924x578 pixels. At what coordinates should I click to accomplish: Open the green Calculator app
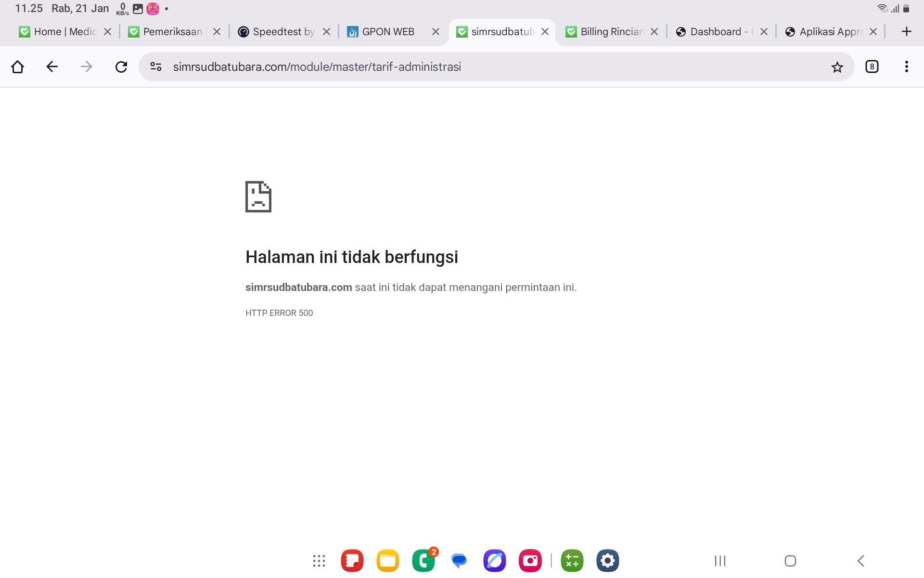coord(572,561)
